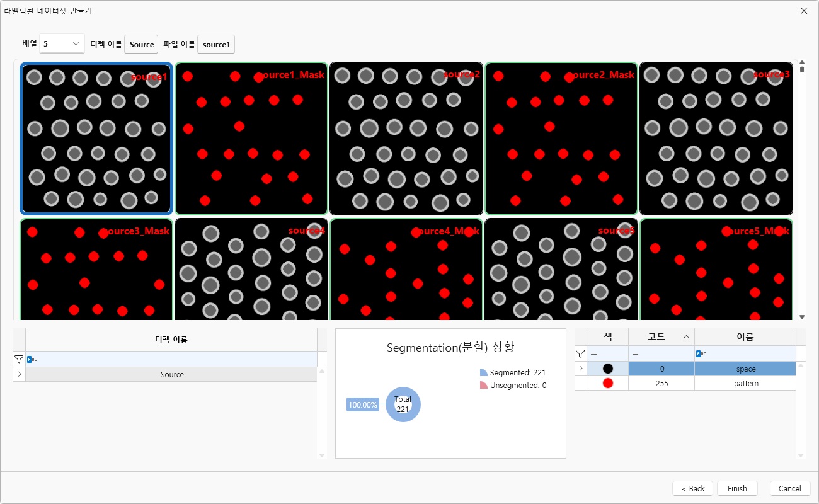Click the Segmented legend marker in the pie chart

[x=484, y=371]
